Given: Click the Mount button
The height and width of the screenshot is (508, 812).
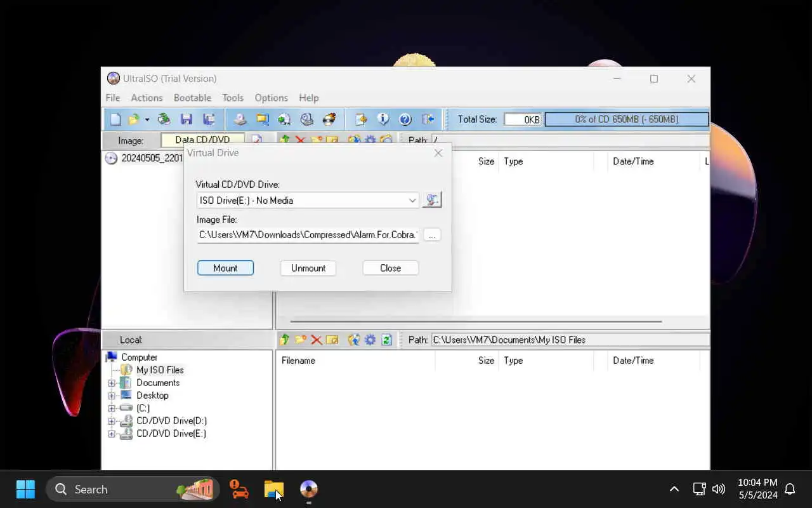Looking at the screenshot, I should 225,268.
